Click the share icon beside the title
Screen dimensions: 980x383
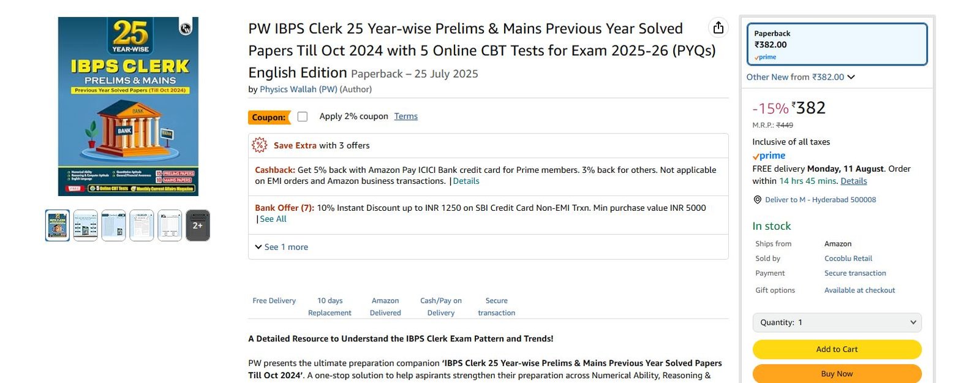718,28
